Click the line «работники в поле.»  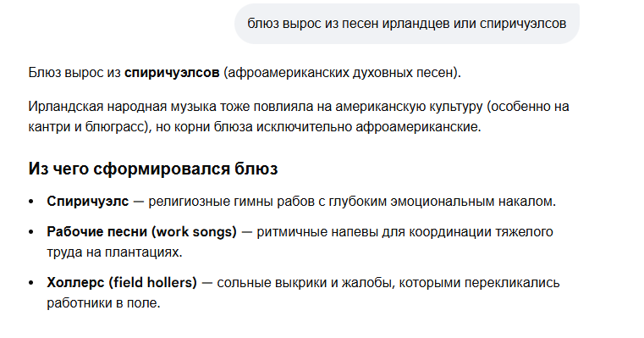pyautogui.click(x=103, y=303)
